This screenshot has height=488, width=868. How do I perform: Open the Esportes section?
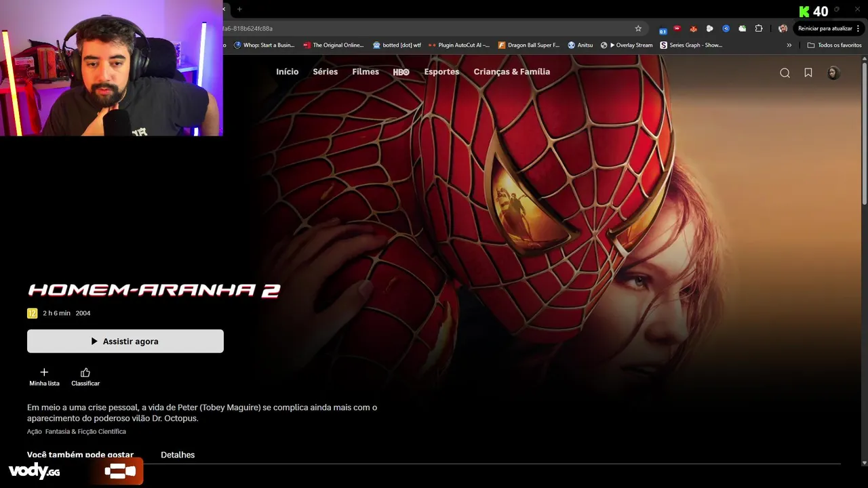441,72
